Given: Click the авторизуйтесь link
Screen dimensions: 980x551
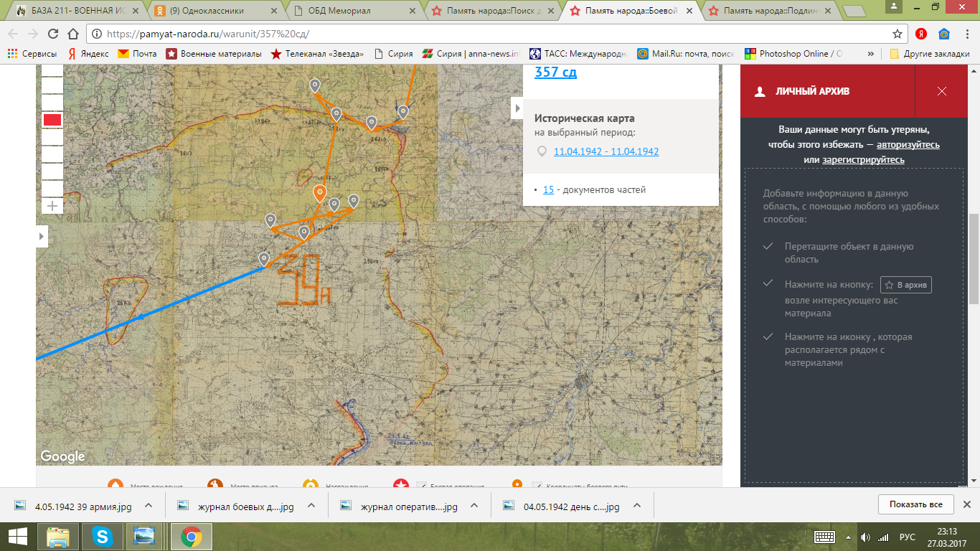Looking at the screenshot, I should [x=908, y=144].
